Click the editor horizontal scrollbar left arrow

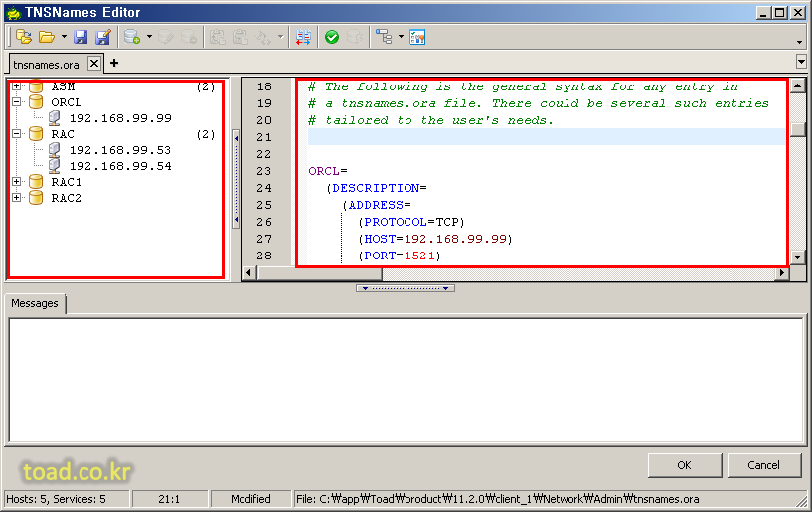[x=249, y=272]
